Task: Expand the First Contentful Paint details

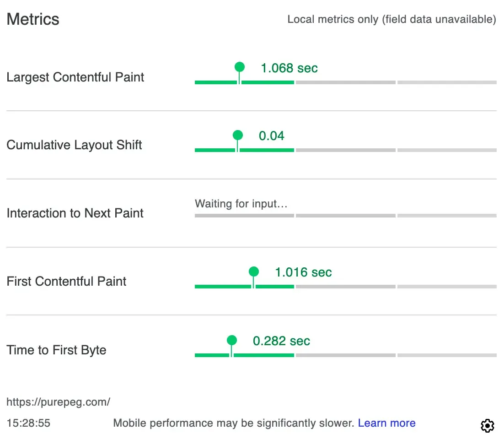Action: 66,281
